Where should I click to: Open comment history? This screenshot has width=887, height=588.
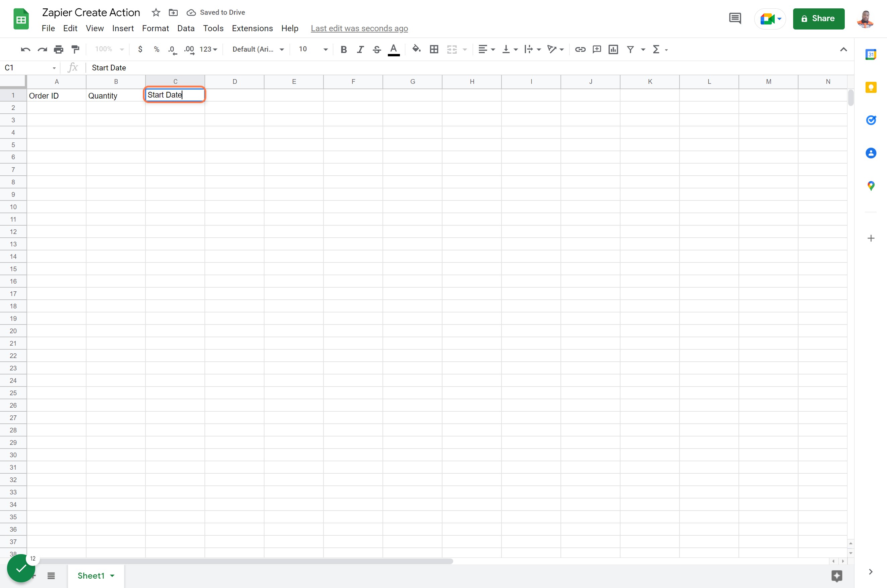pyautogui.click(x=735, y=18)
